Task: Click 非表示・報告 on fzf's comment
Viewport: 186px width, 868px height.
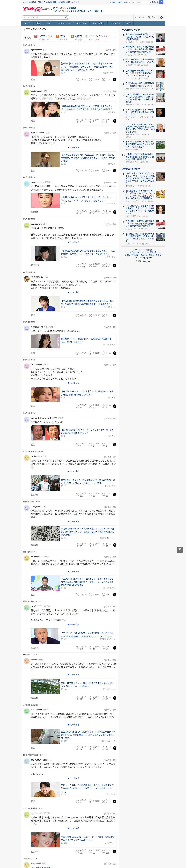Action: [x=110, y=50]
